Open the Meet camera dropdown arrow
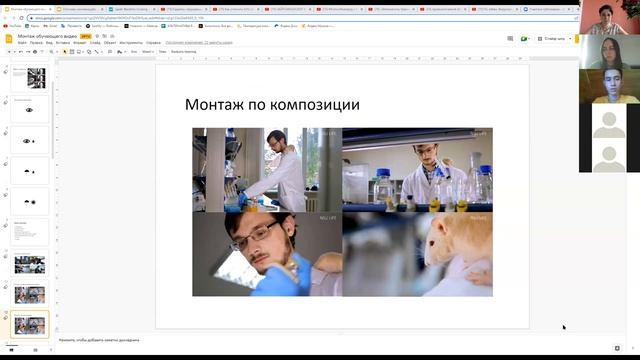The image size is (640, 360). [529, 38]
